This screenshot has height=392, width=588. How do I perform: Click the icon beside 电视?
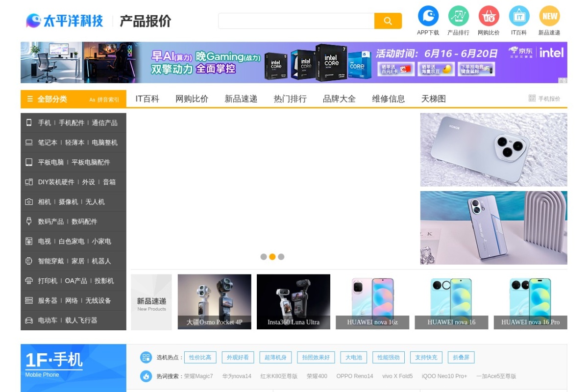coord(29,241)
